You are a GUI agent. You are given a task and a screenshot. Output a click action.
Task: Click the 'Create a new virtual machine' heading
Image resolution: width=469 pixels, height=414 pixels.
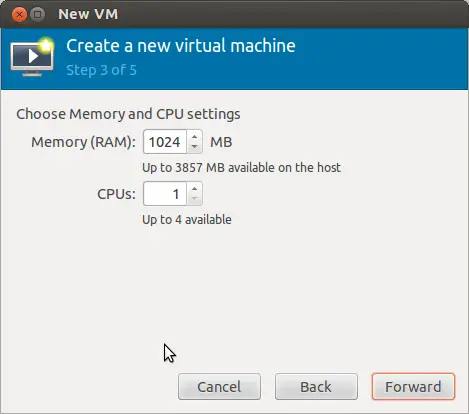point(181,46)
